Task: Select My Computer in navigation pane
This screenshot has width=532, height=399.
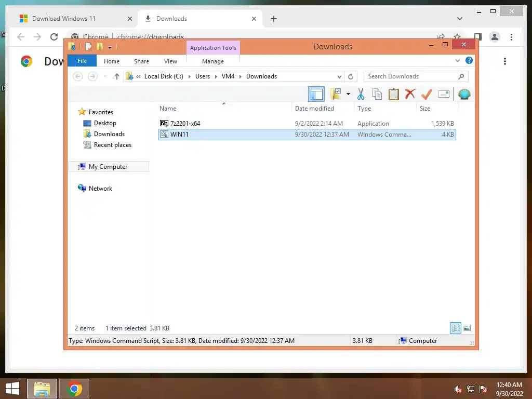Action: point(108,167)
